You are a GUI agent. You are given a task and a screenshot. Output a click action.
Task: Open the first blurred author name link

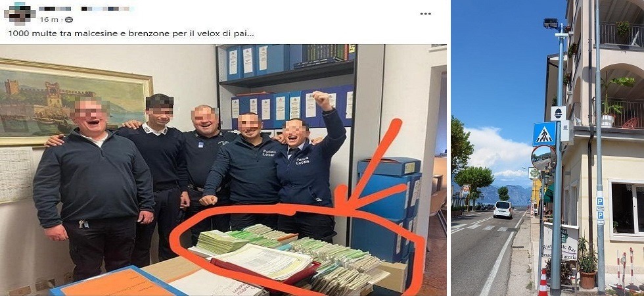[x=55, y=9]
